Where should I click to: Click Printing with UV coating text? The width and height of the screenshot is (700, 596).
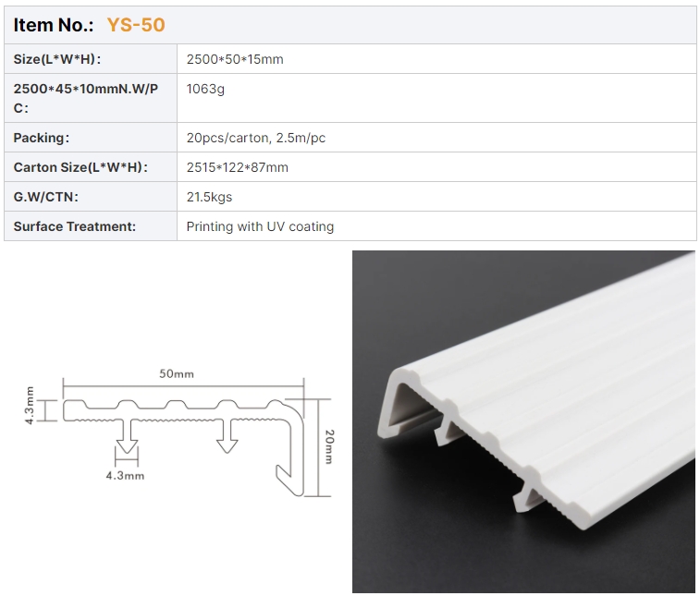pos(260,226)
